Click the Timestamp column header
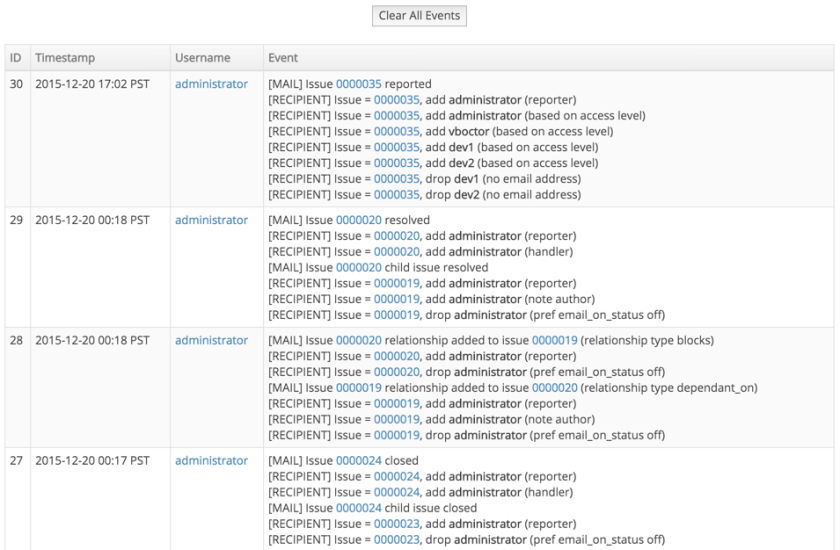This screenshot has width=840, height=550. pyautogui.click(x=100, y=58)
